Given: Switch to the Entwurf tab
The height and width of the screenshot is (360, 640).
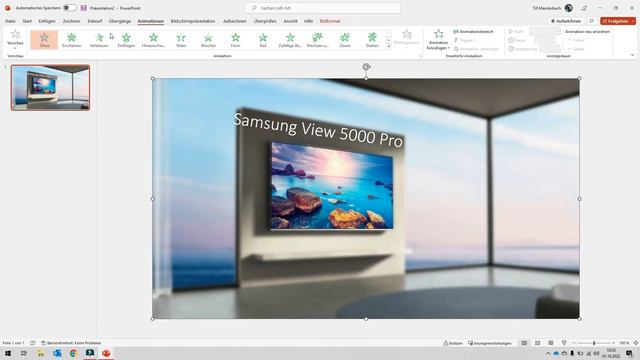Looking at the screenshot, I should pos(94,21).
